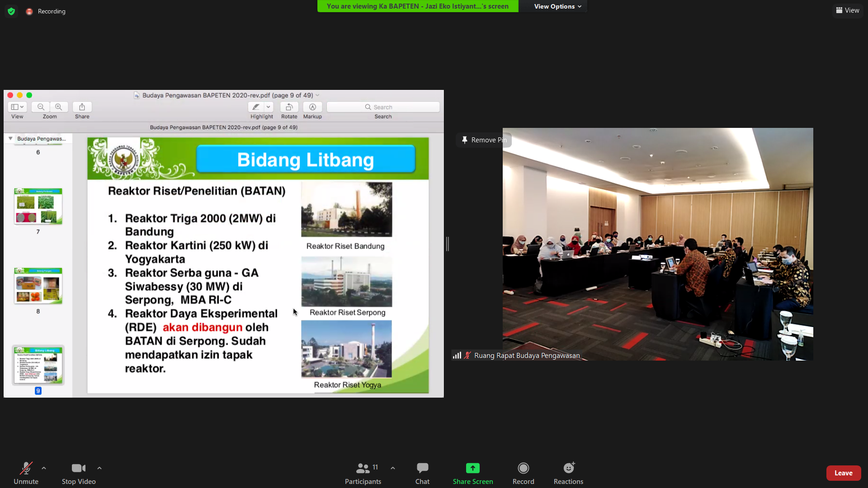Expand participants options arrow

[393, 468]
